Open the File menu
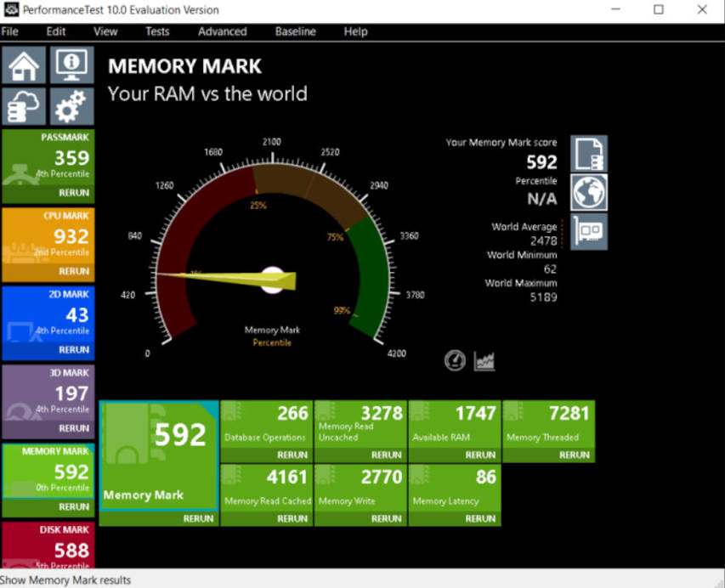 point(9,31)
